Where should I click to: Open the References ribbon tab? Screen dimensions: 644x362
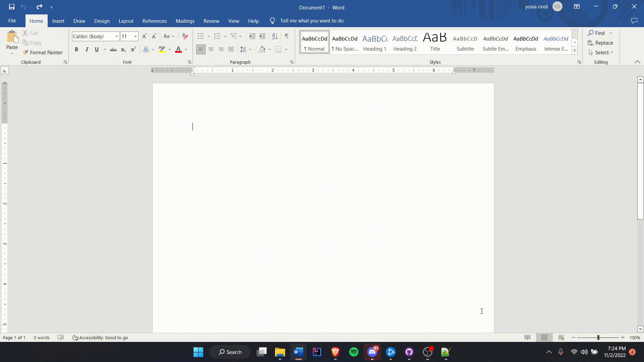click(154, 21)
